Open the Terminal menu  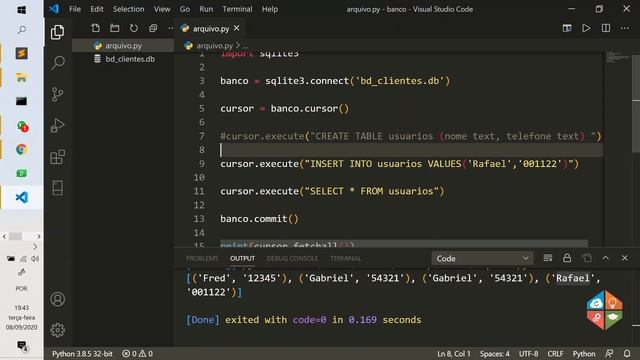(237, 9)
